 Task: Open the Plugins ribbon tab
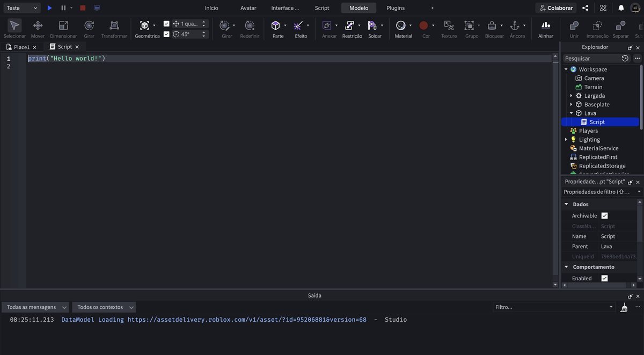click(396, 8)
